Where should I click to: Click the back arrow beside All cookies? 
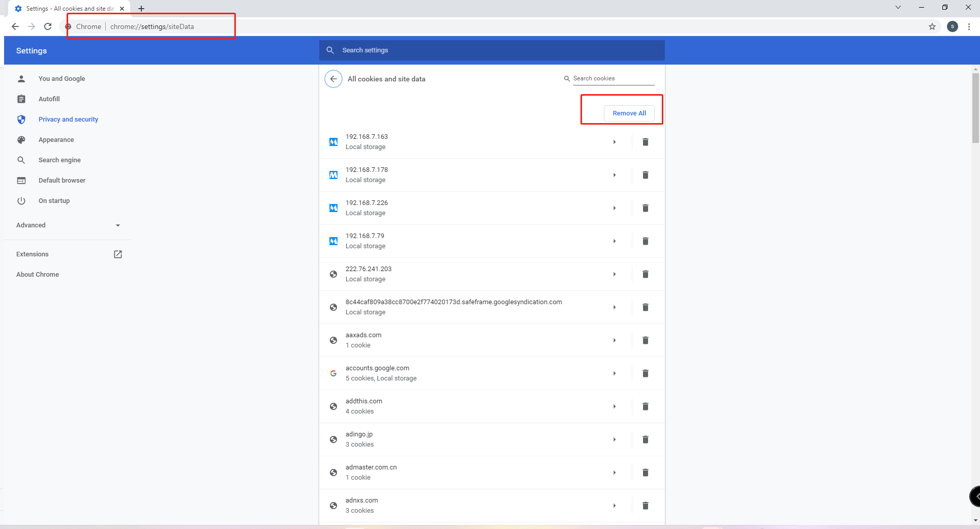point(333,79)
